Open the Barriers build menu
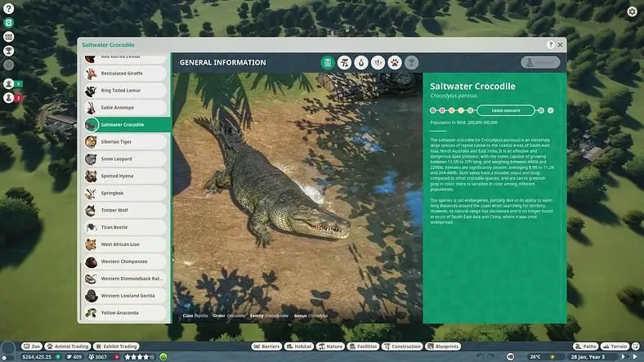Screen dimensions: 644x362 [x=266, y=346]
